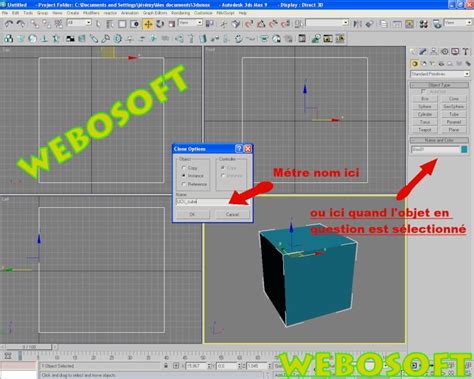Click the Box primitive button
The image size is (474, 379).
425,99
